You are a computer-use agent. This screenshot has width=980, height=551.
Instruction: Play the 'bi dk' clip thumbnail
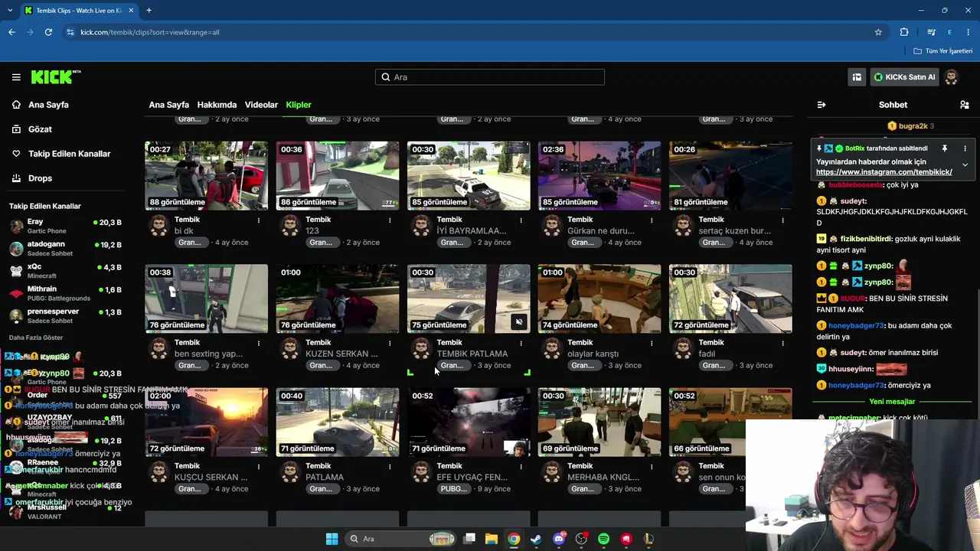point(207,175)
